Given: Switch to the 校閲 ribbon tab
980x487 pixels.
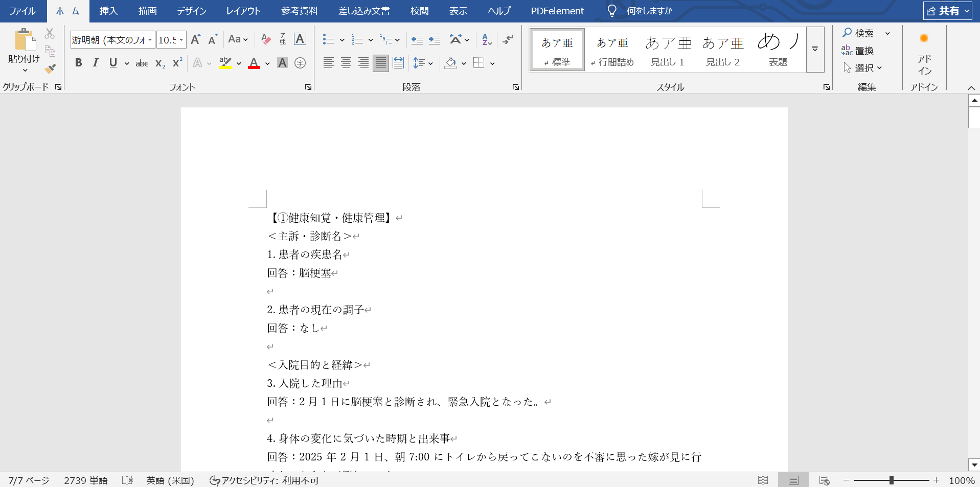Looking at the screenshot, I should tap(419, 11).
